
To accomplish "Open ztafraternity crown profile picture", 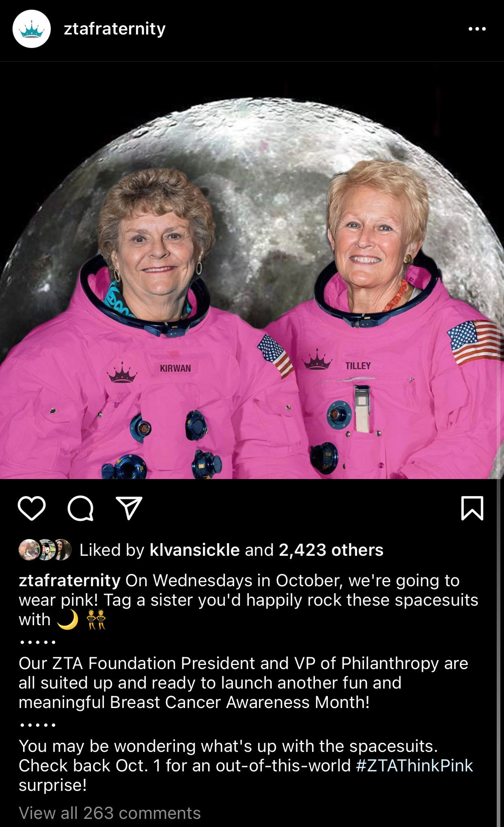I will click(32, 29).
